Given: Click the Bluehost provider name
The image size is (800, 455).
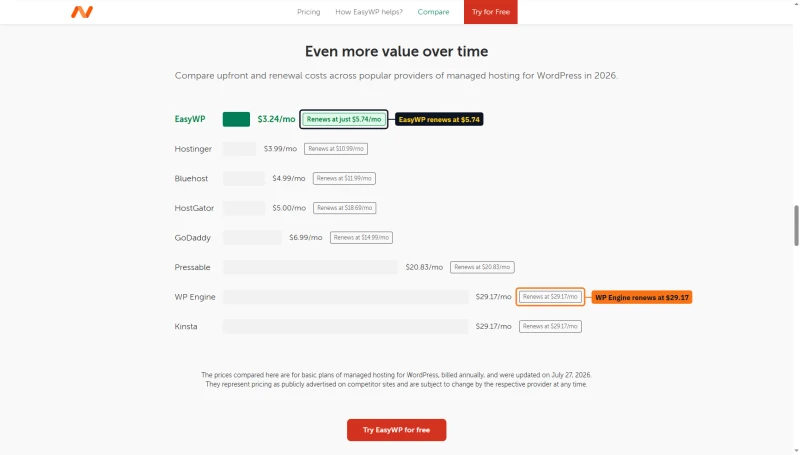Looking at the screenshot, I should (x=191, y=179).
